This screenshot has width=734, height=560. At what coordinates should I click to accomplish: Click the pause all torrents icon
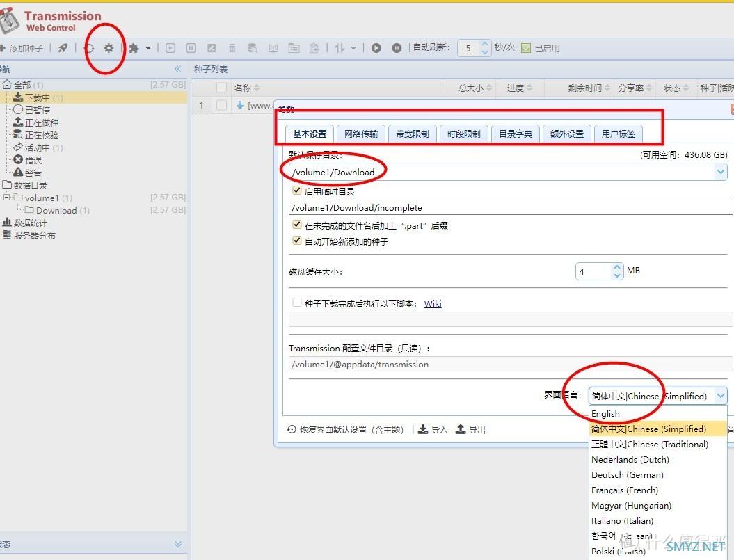click(397, 48)
